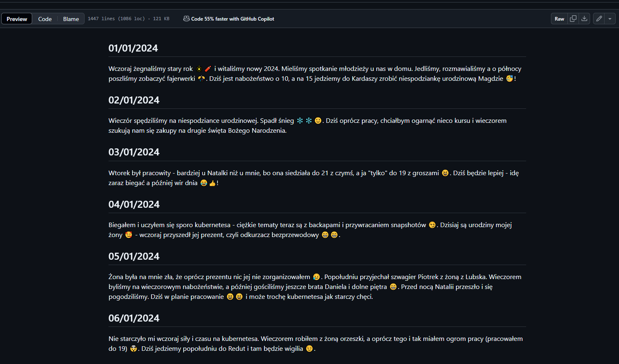This screenshot has height=364, width=619.
Task: Open "Code 55% faster with GitHub Copilot" link
Action: [x=232, y=19]
